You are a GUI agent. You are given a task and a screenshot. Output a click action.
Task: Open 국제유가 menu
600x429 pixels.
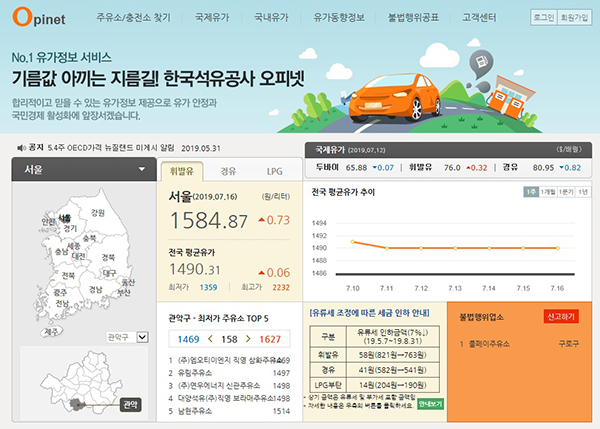212,18
